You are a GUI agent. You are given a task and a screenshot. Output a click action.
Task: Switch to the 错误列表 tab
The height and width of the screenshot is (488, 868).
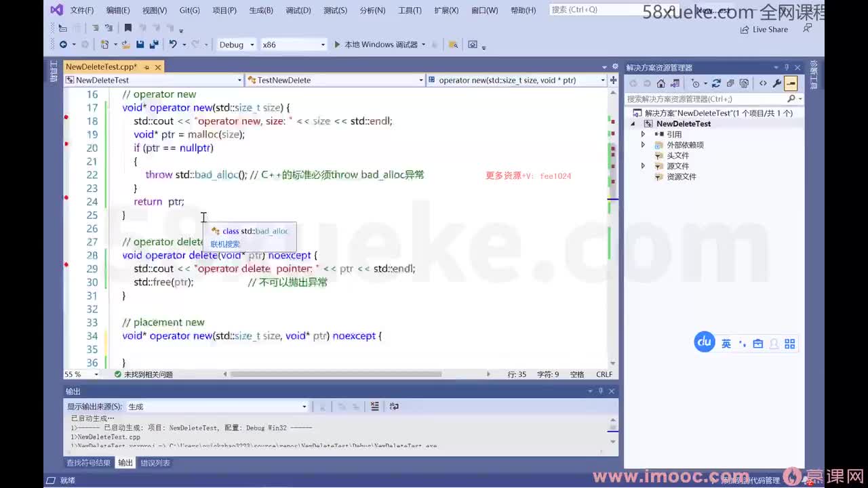pos(155,463)
